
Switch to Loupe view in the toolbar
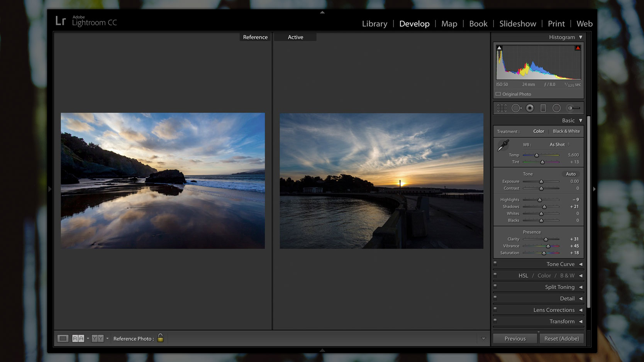tap(63, 338)
